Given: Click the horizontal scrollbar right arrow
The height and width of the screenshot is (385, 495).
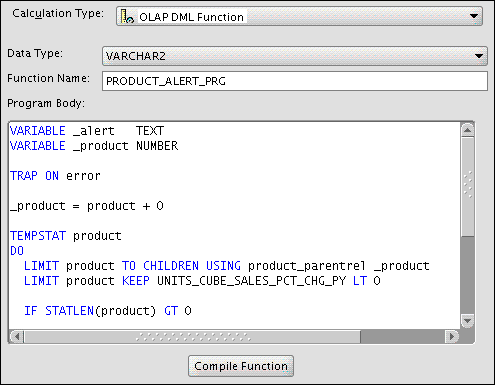Looking at the screenshot, I should [x=452, y=336].
